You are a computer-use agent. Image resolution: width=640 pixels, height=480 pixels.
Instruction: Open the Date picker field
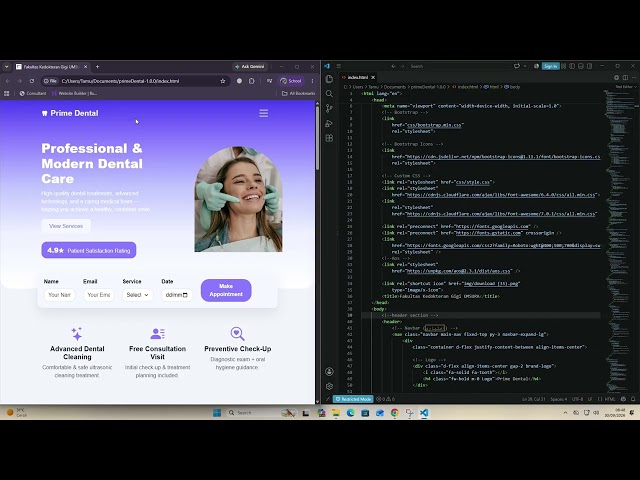tap(176, 295)
